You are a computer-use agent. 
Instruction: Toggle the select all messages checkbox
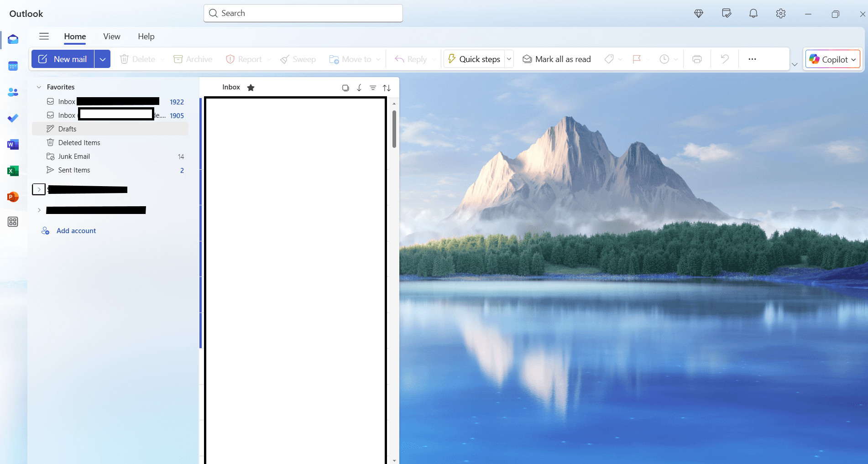coord(345,88)
